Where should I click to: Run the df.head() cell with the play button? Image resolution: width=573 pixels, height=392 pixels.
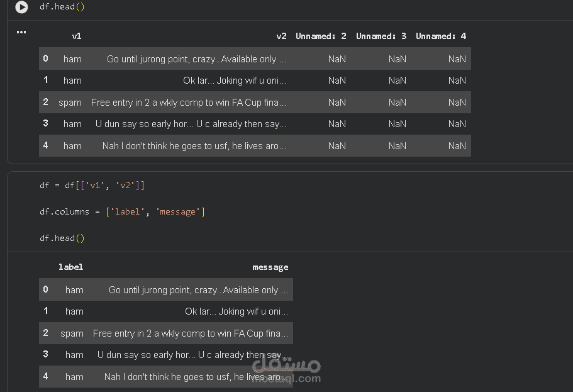(21, 7)
